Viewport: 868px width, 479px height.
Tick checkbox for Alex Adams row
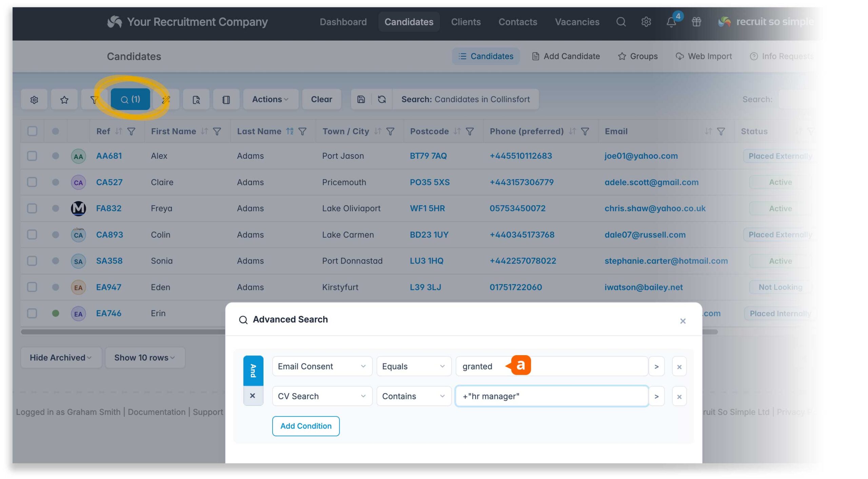click(x=32, y=156)
